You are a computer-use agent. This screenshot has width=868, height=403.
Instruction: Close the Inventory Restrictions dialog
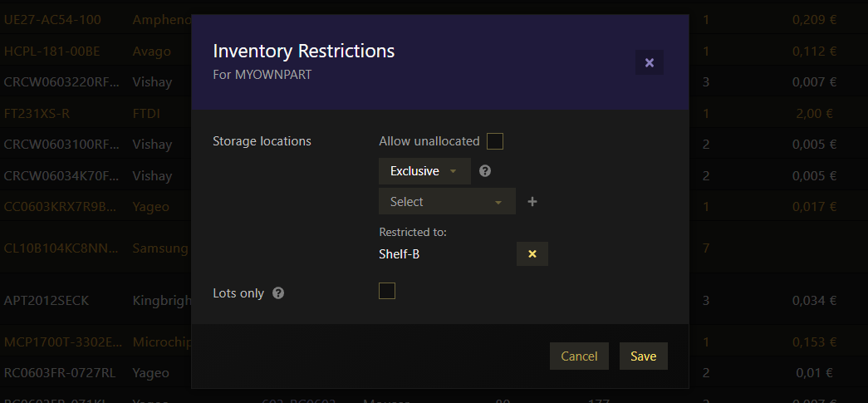click(650, 62)
